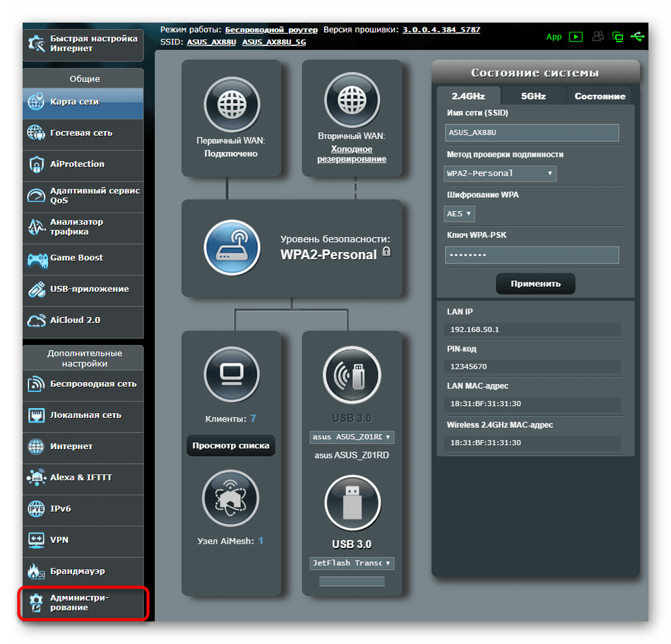The width and height of the screenshot is (671, 644).
Task: Click the clients count 7
Action: click(254, 418)
